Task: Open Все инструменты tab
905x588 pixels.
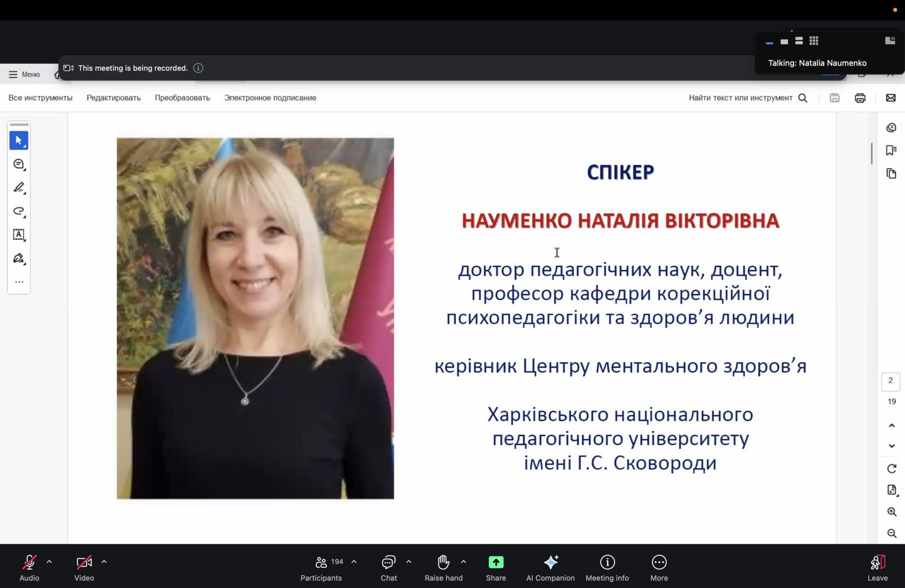Action: (41, 98)
